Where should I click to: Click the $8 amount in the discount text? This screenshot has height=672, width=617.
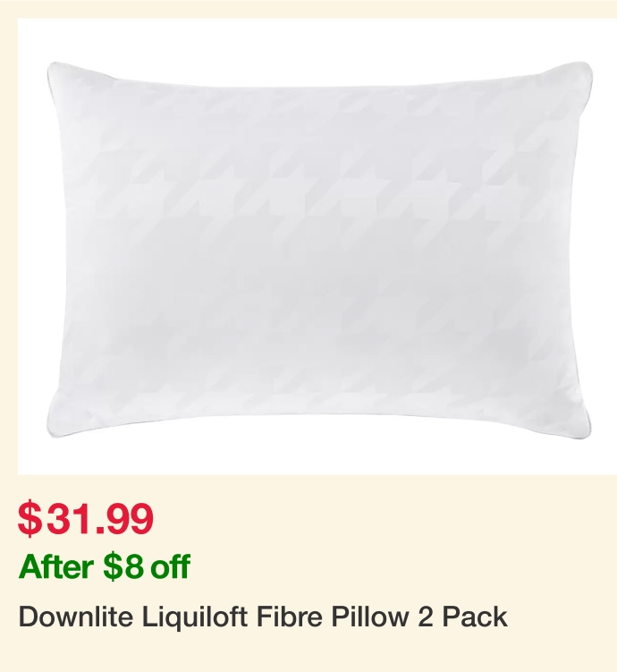pyautogui.click(x=123, y=566)
